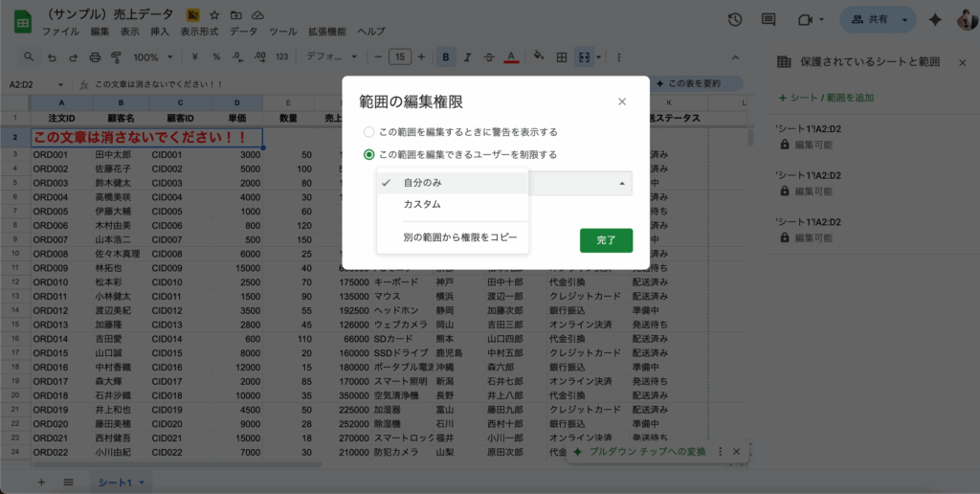Open the zoom 100% dropdown
The width and height of the screenshot is (980, 494).
click(152, 56)
